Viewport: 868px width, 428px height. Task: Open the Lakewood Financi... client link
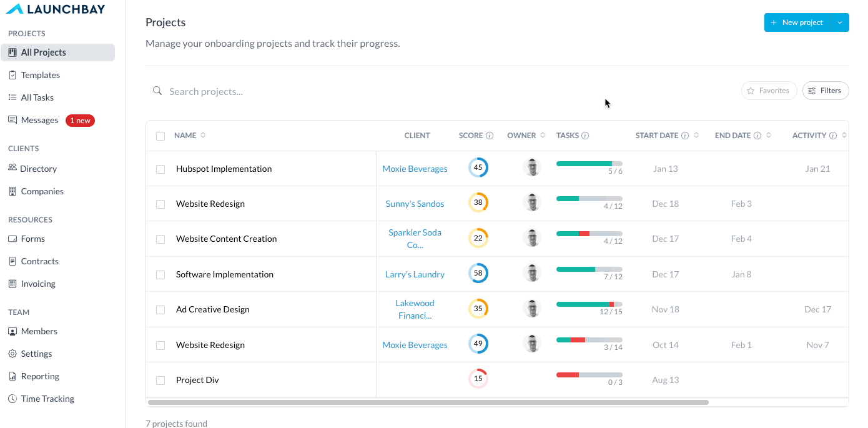[415, 309]
